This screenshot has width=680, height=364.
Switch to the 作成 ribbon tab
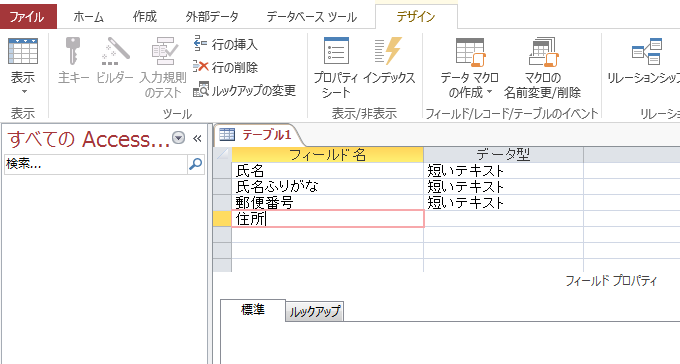pyautogui.click(x=144, y=16)
